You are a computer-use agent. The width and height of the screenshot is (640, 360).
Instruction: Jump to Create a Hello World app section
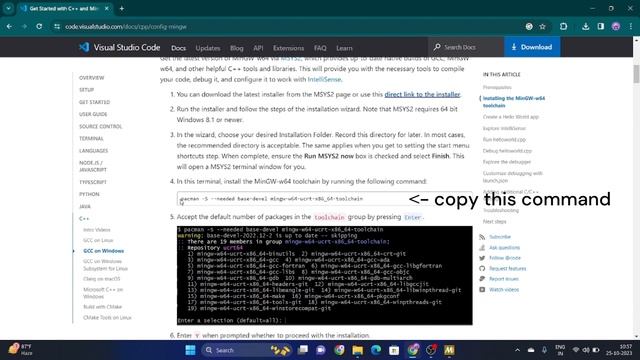click(x=511, y=117)
